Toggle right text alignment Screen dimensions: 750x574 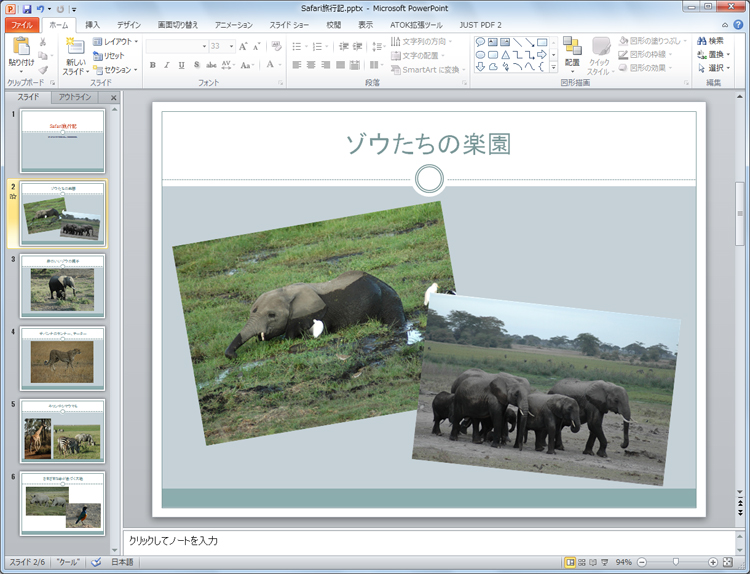tap(326, 65)
